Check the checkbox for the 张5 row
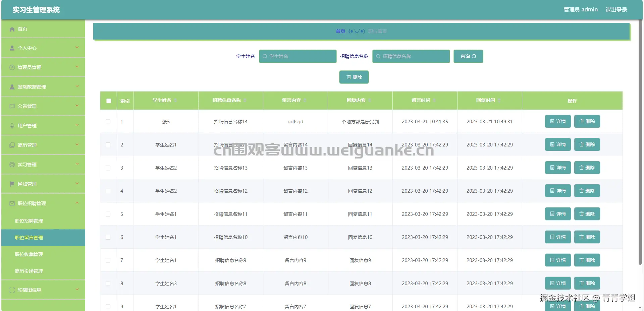644x311 pixels. click(108, 122)
